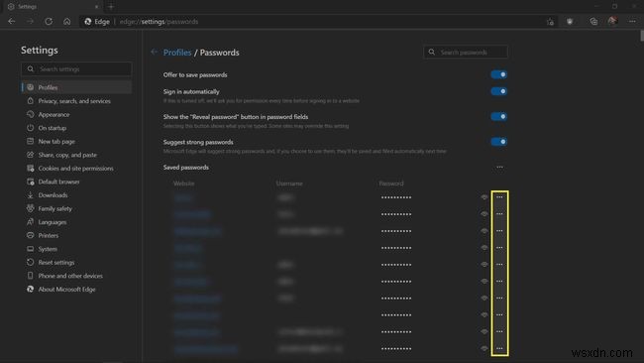Image resolution: width=644 pixels, height=363 pixels.
Task: Add this page to favorites star icon
Action: [550, 22]
